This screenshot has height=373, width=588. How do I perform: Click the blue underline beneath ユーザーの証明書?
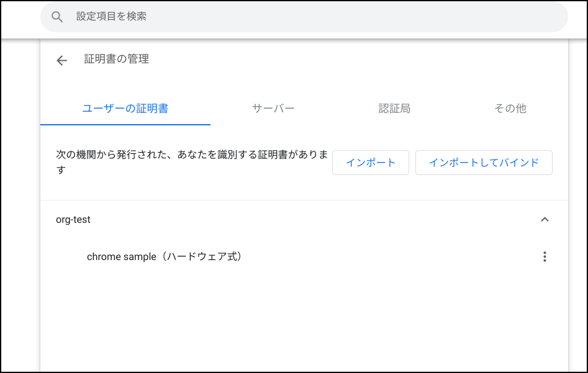(x=125, y=124)
